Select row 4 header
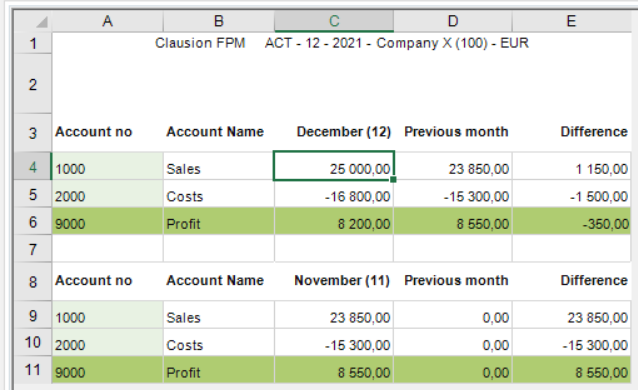 click(33, 167)
